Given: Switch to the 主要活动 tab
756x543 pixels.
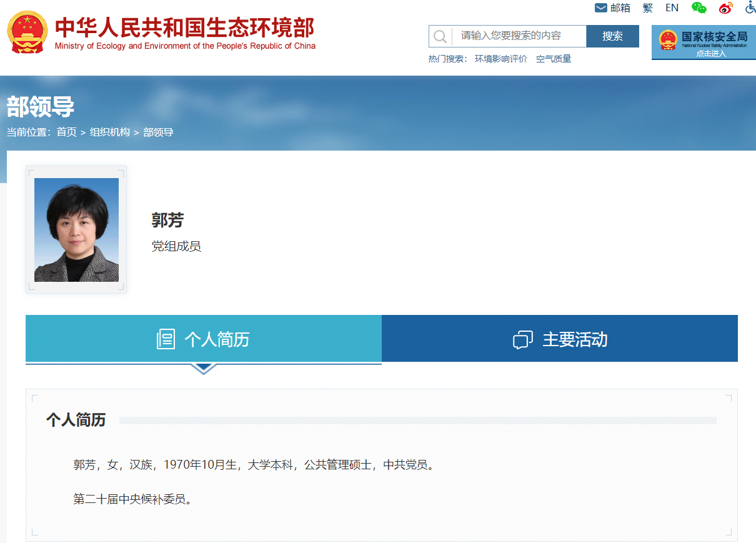Looking at the screenshot, I should click(560, 339).
